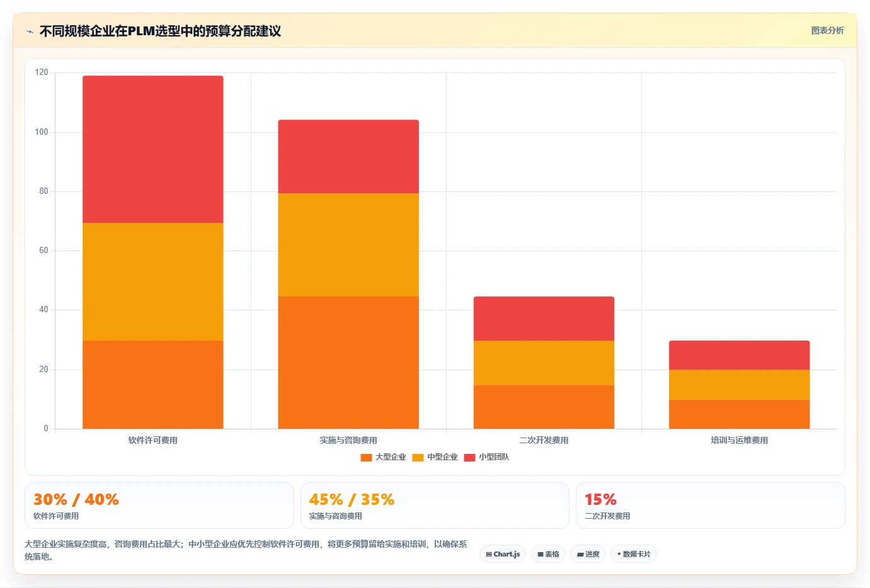This screenshot has height=588, width=870.
Task: Click the yellow segment of 培训与运维费用 bar
Action: click(739, 385)
